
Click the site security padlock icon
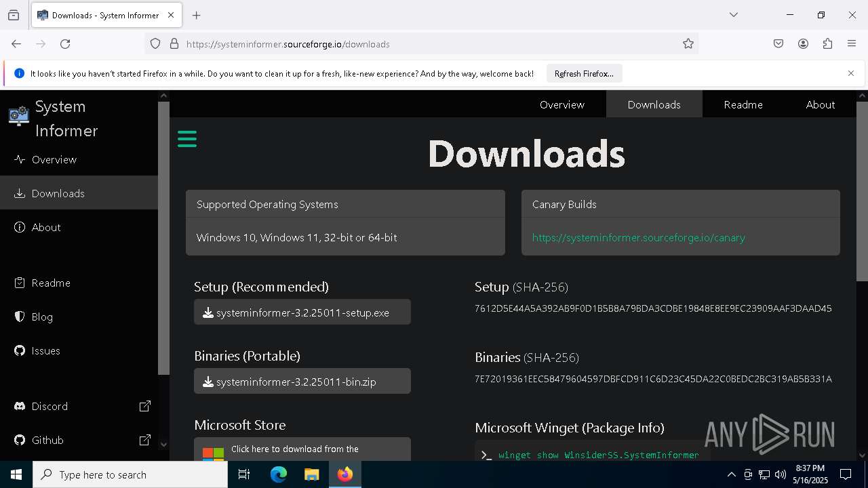pyautogui.click(x=174, y=43)
